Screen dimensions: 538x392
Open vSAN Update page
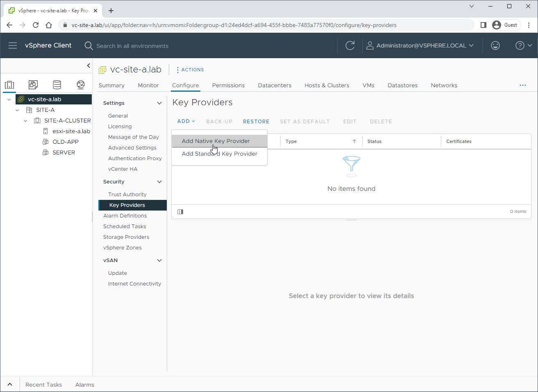click(118, 273)
